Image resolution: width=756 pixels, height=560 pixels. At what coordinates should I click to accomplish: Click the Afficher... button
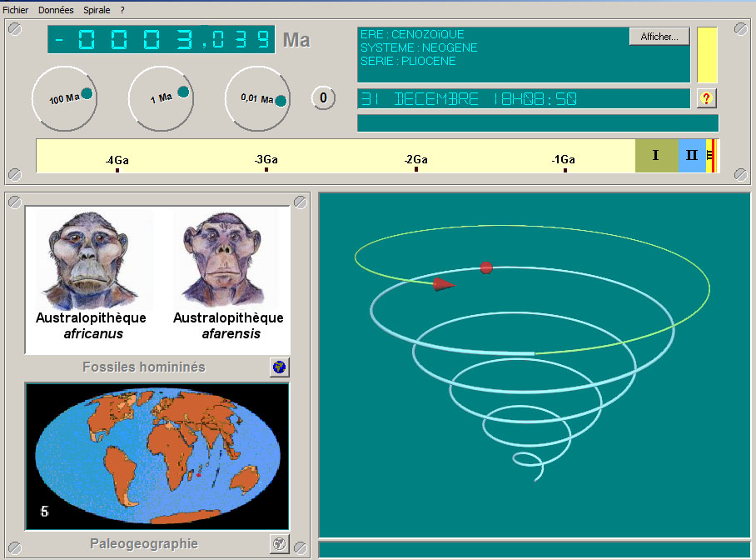click(x=659, y=37)
